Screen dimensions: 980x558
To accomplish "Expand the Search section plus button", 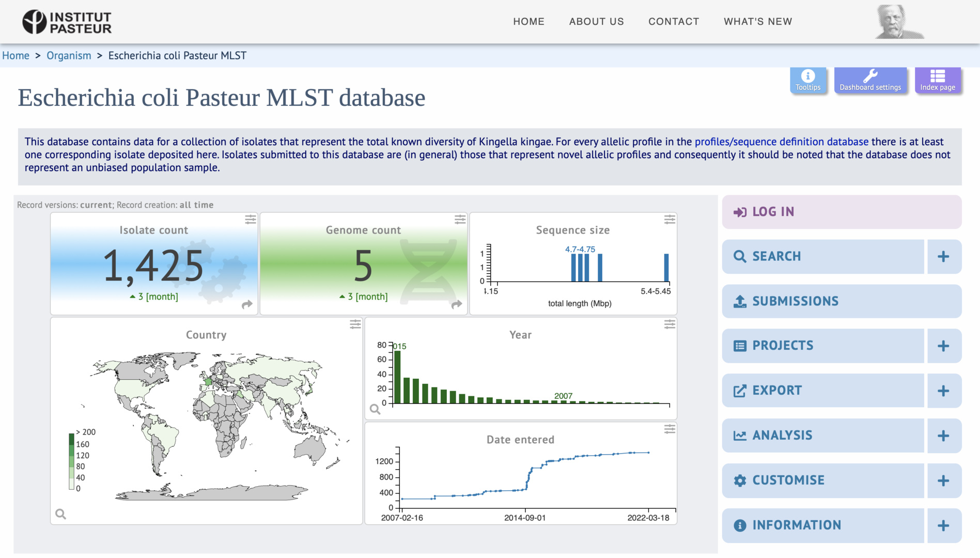I will [943, 257].
